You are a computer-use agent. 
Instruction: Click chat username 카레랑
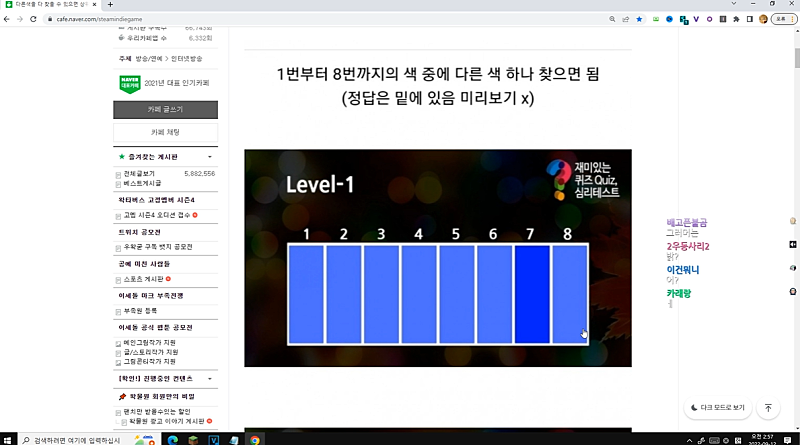679,293
